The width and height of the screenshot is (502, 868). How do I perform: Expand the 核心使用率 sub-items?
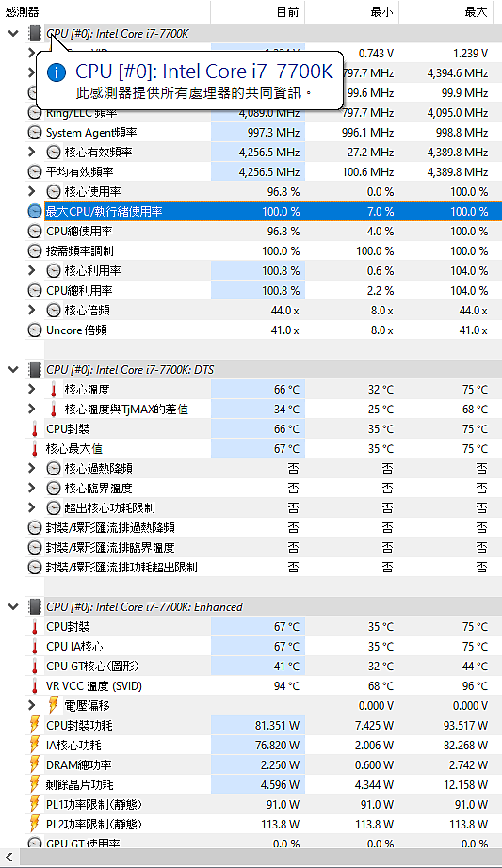(x=32, y=191)
